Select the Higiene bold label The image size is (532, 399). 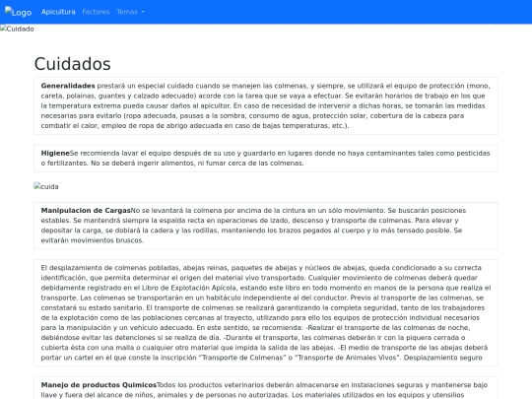(x=55, y=153)
